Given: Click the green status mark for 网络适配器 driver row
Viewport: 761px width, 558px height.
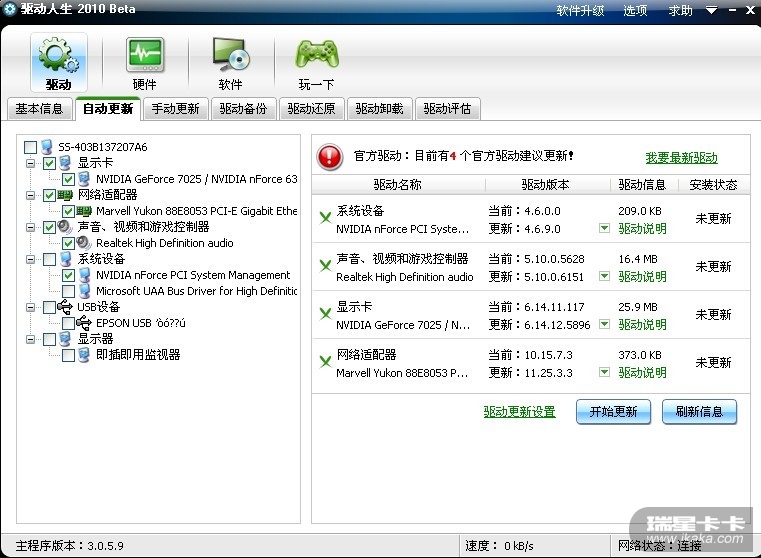Looking at the screenshot, I should pyautogui.click(x=325, y=361).
